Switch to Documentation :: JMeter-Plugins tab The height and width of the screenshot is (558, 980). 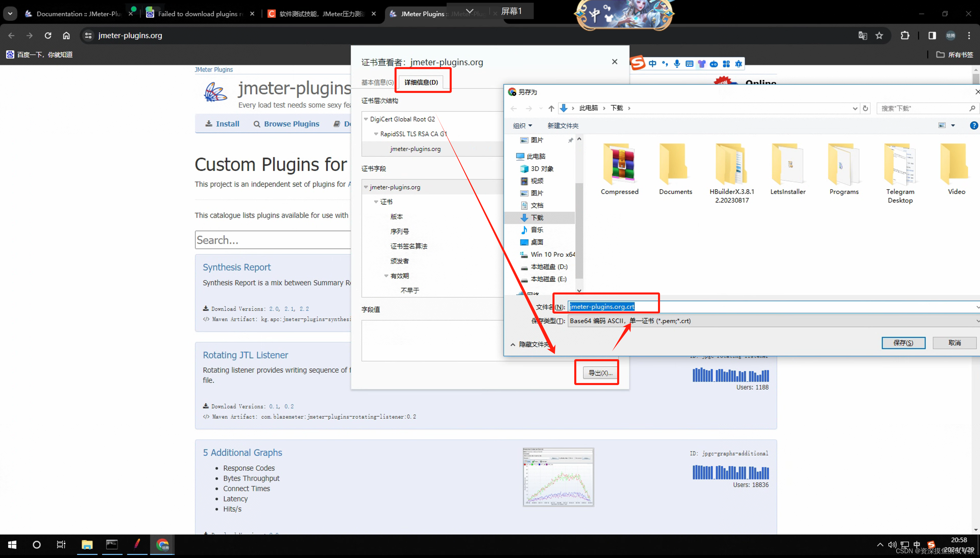pos(78,14)
